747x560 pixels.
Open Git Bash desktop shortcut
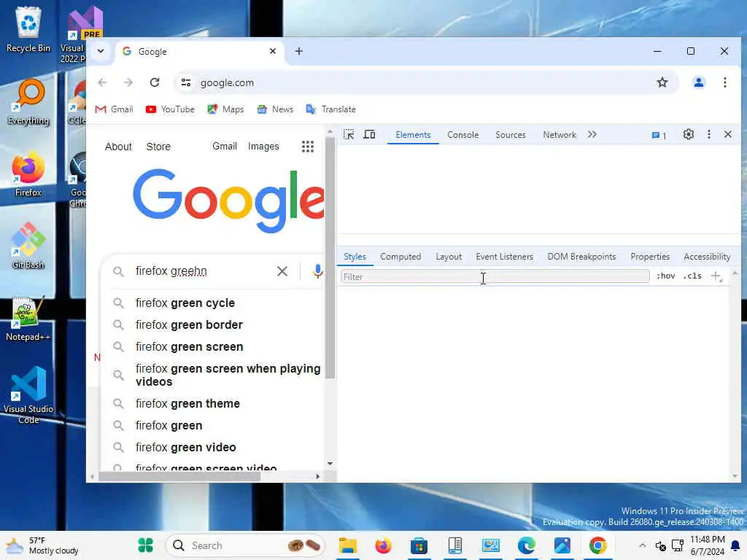click(28, 246)
